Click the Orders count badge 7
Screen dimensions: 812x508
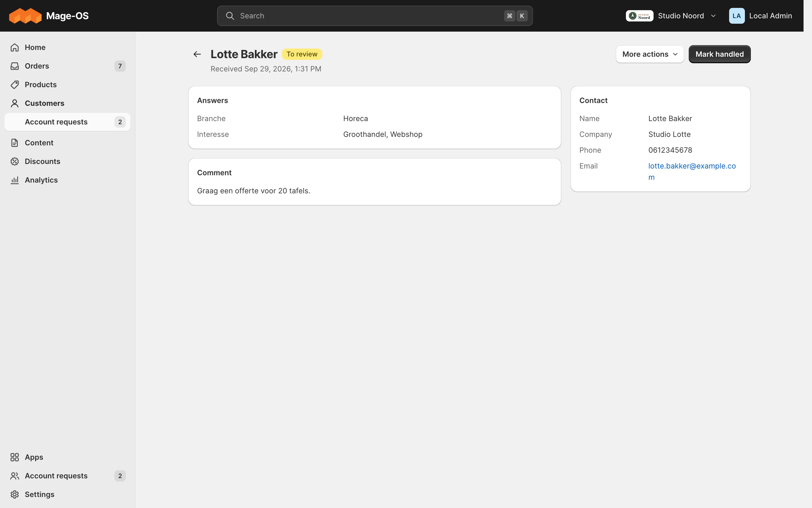(x=120, y=66)
